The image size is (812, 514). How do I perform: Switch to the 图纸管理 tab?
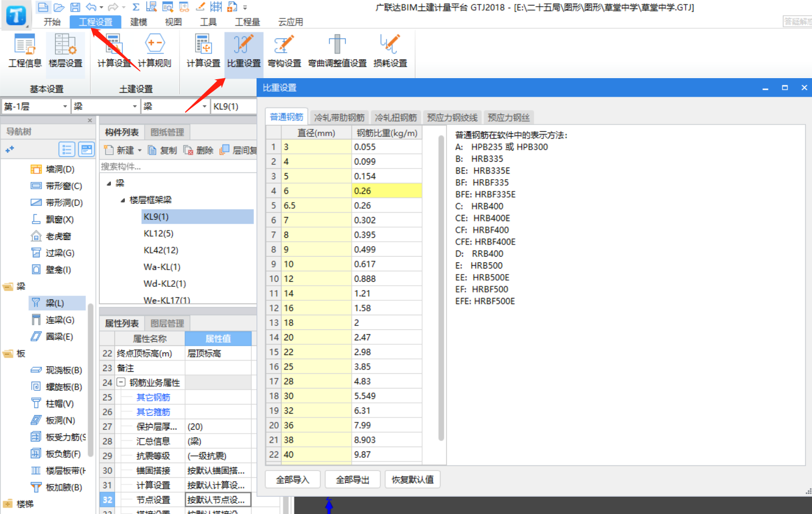tap(167, 132)
